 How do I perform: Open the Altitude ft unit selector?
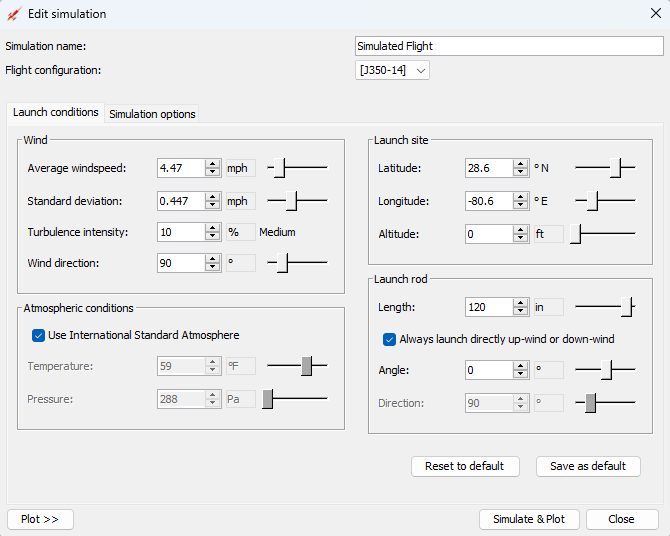pyautogui.click(x=549, y=234)
